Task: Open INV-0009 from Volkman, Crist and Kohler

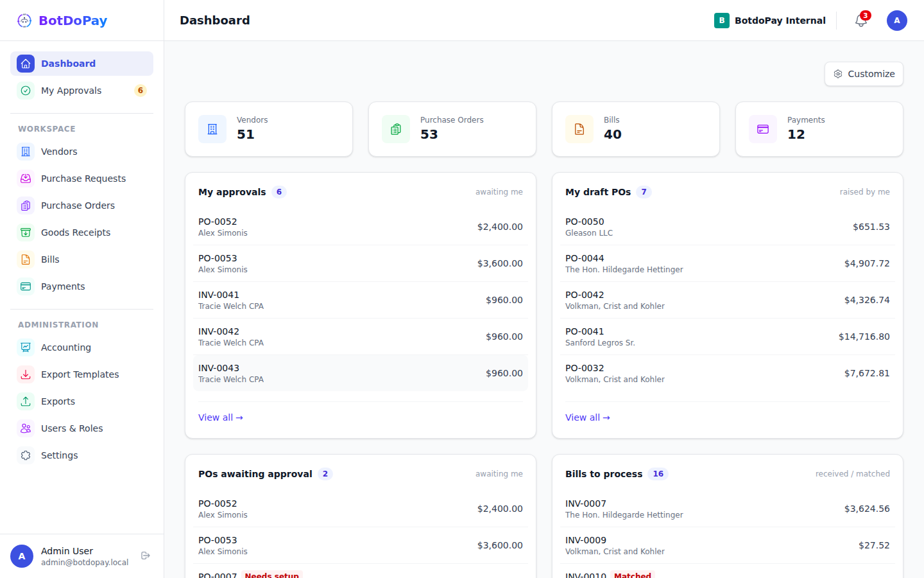Action: 728,545
